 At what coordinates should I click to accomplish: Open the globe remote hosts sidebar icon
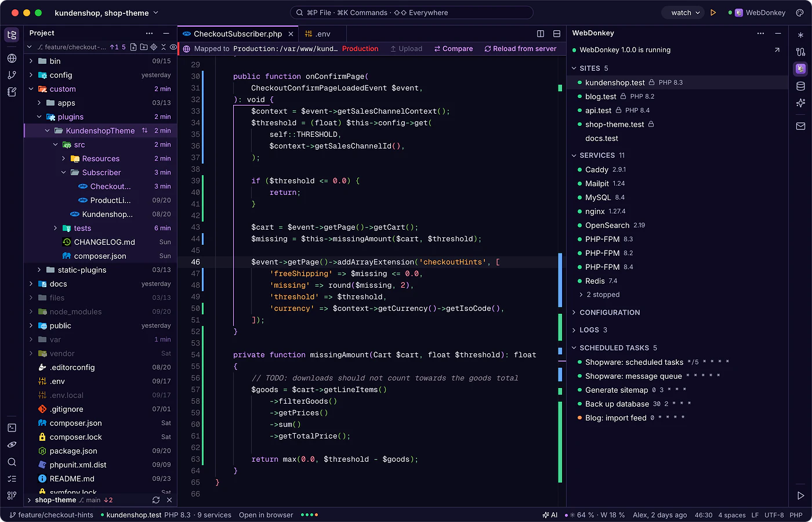[12, 58]
